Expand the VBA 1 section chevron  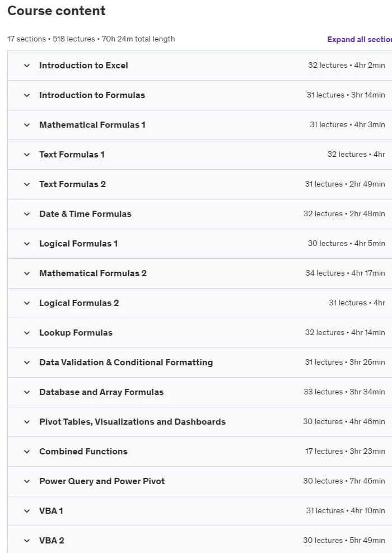[27, 511]
